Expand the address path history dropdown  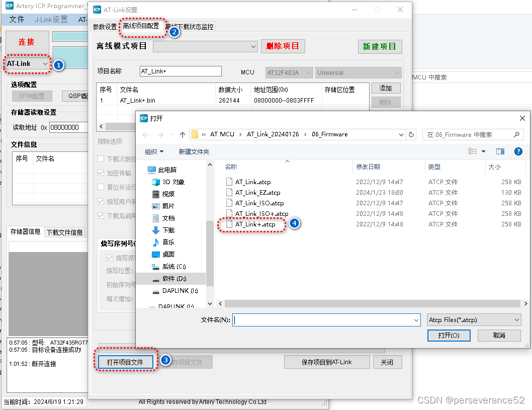401,135
